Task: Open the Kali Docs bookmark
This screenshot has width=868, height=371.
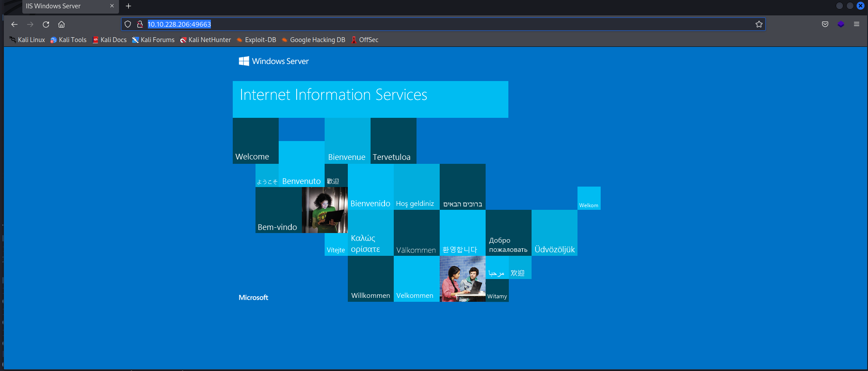Action: pos(109,40)
